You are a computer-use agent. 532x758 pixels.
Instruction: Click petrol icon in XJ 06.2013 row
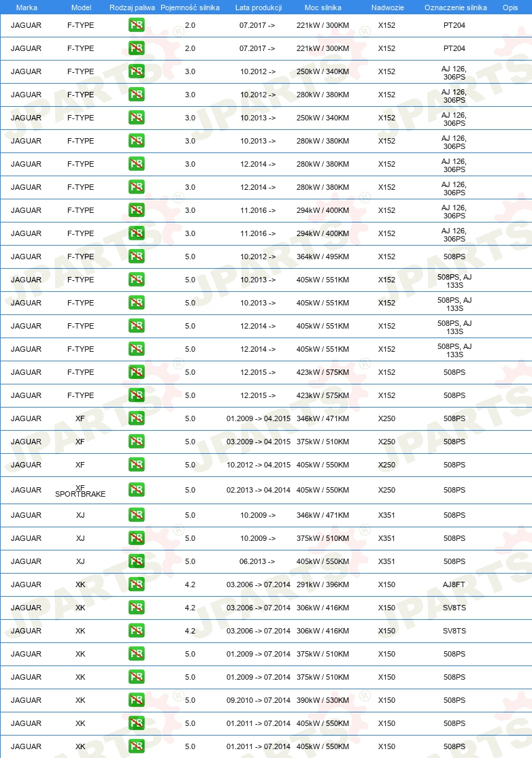tap(137, 562)
